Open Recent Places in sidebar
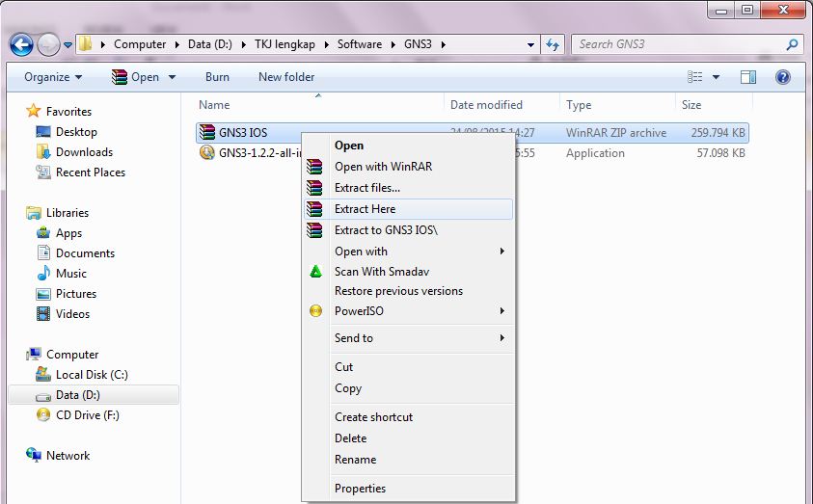Screen dimensions: 813x504 click(x=80, y=172)
